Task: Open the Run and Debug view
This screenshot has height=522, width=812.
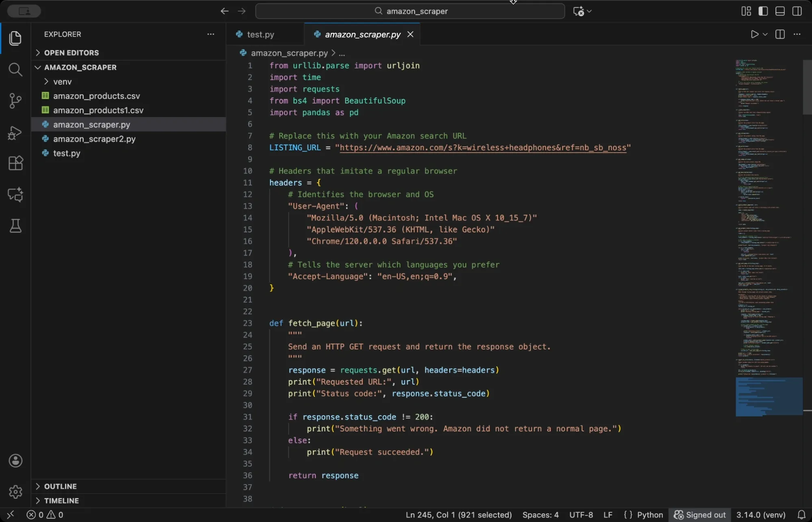Action: pyautogui.click(x=15, y=133)
